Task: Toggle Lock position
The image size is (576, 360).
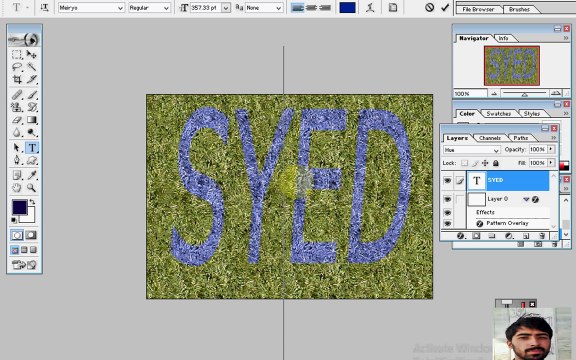Action: point(485,163)
